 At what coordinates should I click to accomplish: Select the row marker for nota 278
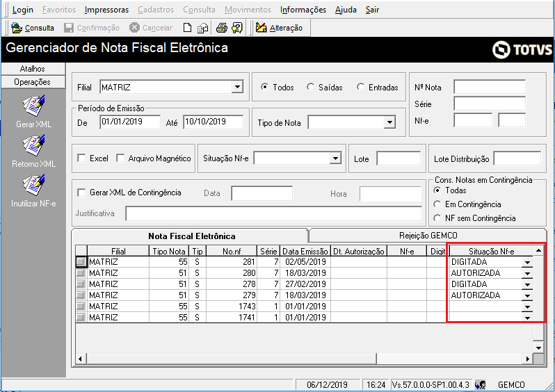(x=81, y=284)
